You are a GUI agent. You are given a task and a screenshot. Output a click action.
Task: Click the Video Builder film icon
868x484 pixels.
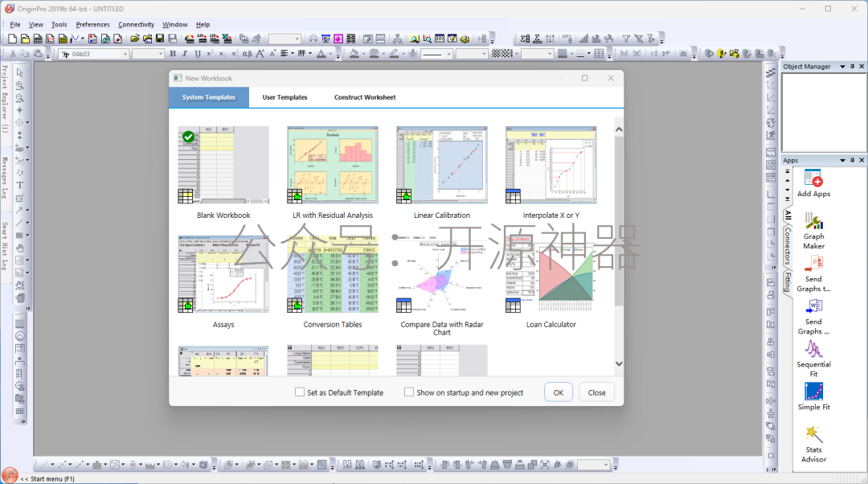[351, 39]
